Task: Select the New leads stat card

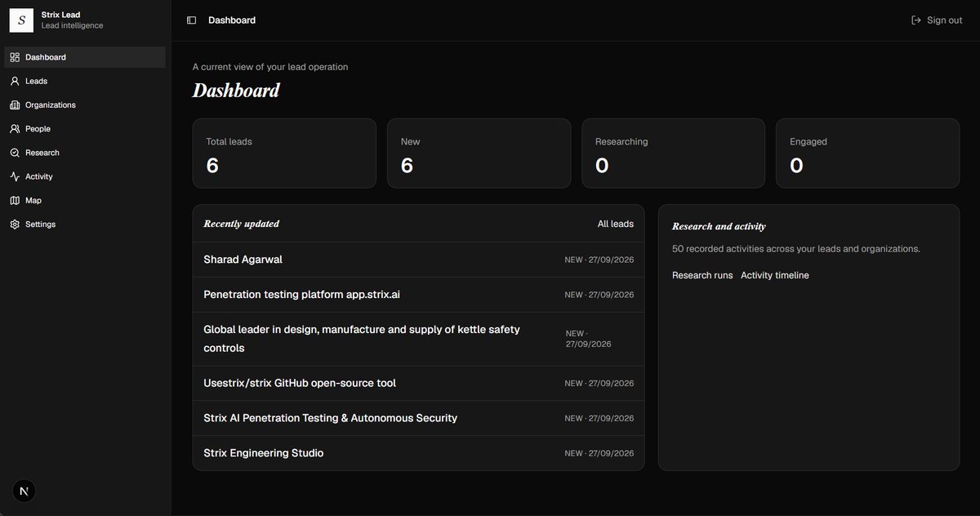Action: pos(479,153)
